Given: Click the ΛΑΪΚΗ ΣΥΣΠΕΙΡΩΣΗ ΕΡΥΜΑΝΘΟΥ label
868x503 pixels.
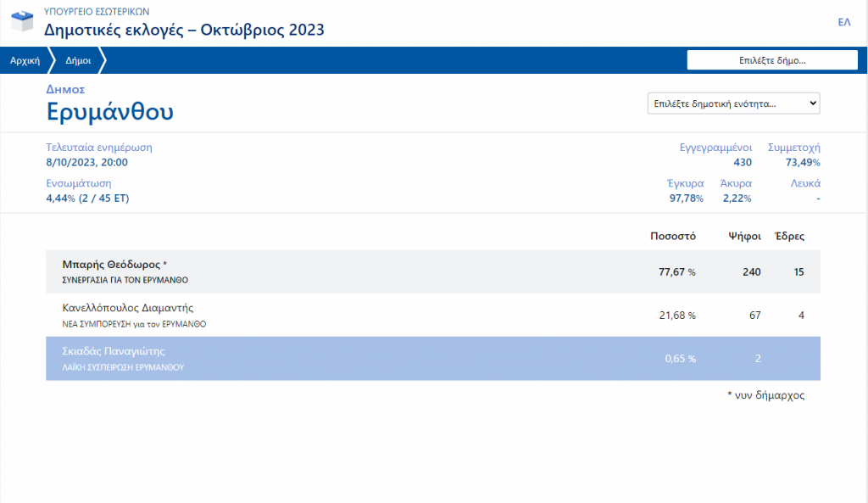Looking at the screenshot, I should [123, 367].
